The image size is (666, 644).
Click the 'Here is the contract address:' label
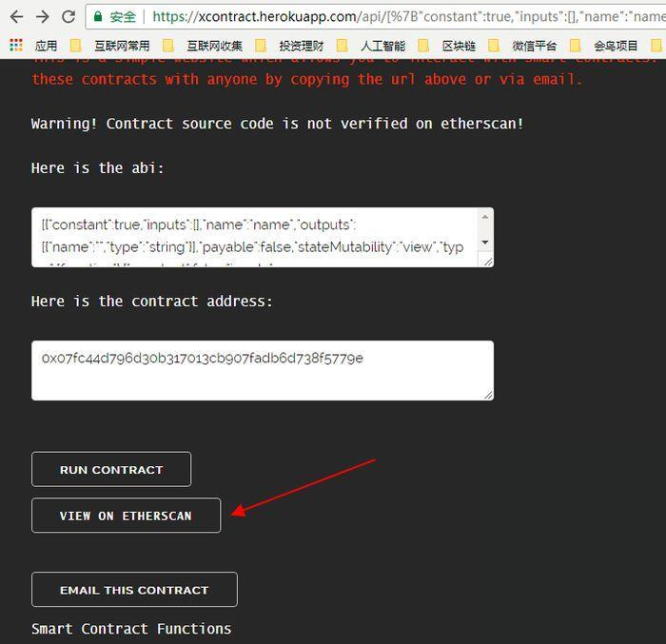[x=151, y=302]
